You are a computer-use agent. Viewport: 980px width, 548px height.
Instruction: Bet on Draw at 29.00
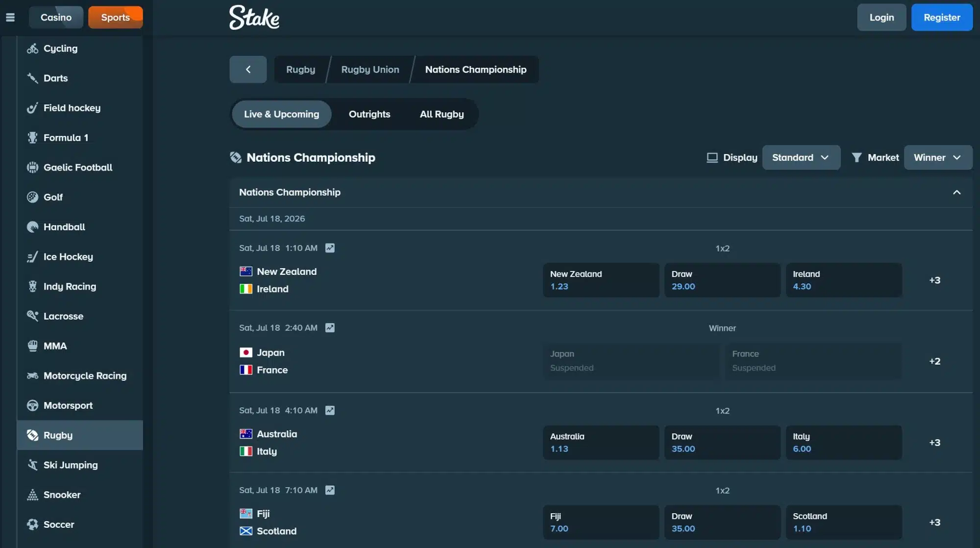click(722, 280)
